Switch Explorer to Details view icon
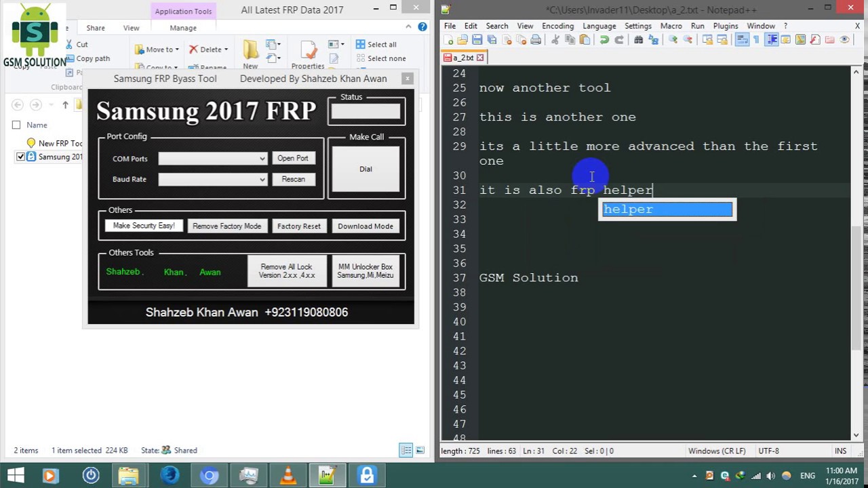Viewport: 868px width, 488px height. pos(406,450)
